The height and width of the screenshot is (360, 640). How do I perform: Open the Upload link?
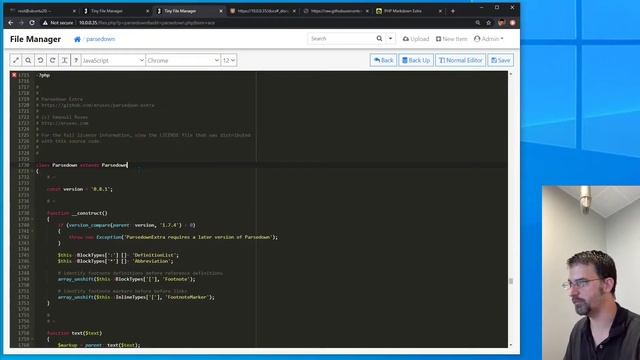point(416,39)
